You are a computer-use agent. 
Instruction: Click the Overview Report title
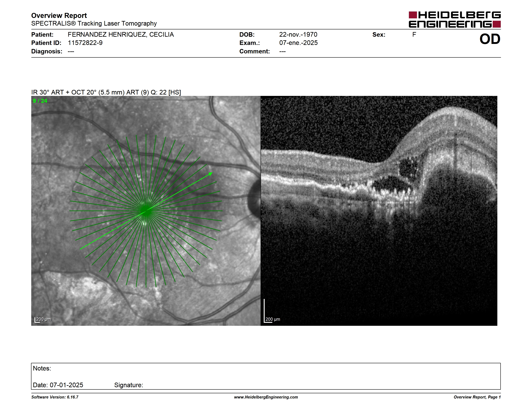pyautogui.click(x=59, y=16)
